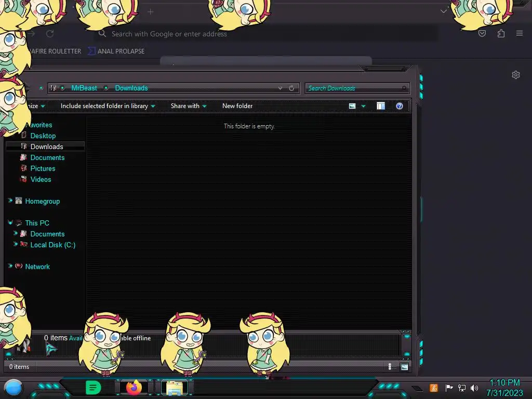
Task: Expand Documents under This PC
Action: 15,233
